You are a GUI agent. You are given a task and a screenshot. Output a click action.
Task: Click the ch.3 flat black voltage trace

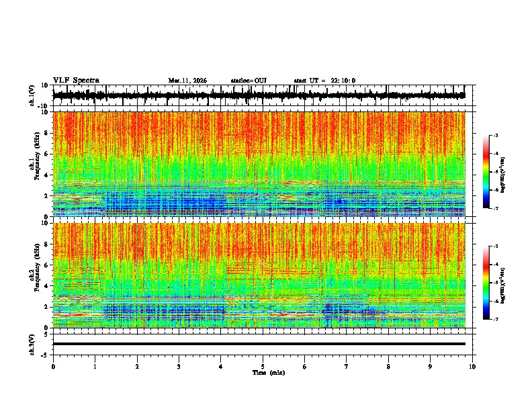click(259, 344)
